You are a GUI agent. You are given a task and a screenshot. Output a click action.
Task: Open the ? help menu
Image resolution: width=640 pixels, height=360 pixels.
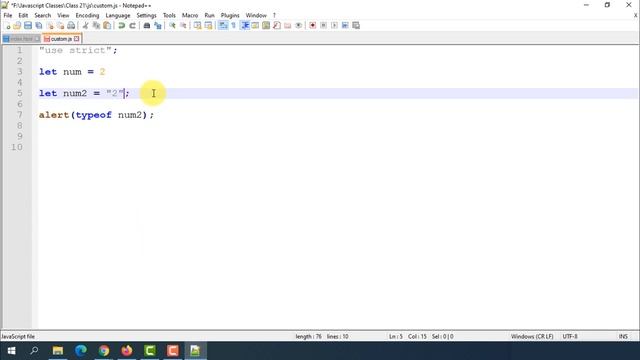pos(274,16)
